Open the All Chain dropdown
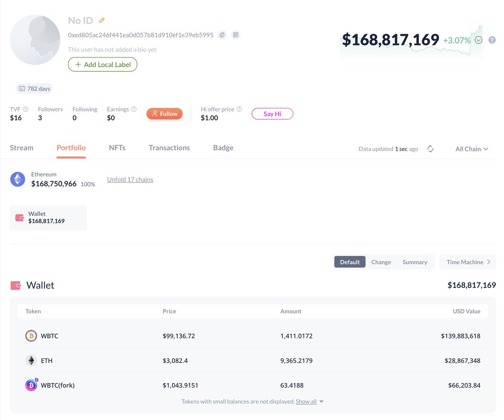 click(x=472, y=149)
